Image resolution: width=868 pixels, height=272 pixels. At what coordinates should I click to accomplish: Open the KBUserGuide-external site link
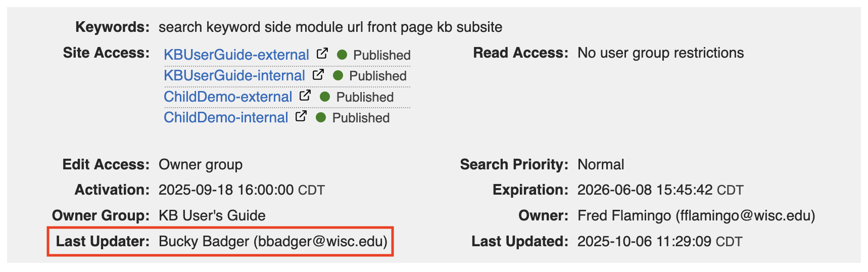coord(236,55)
